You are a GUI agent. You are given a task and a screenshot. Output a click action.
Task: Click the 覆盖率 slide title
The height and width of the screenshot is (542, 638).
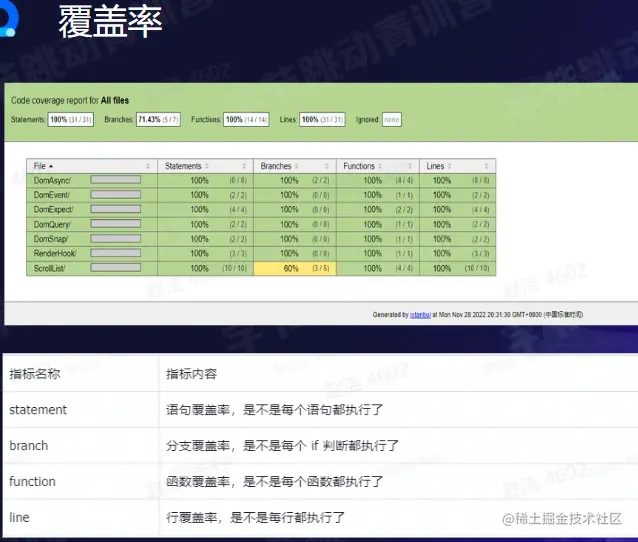[110, 22]
